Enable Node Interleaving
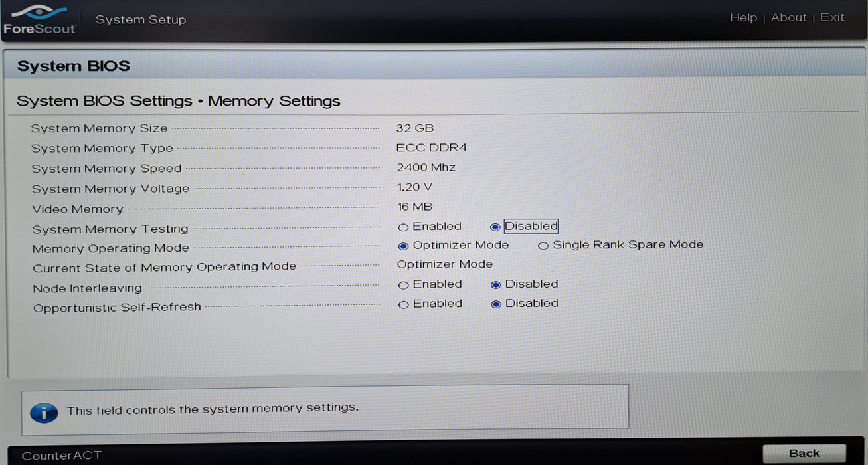The image size is (868, 465). [403, 286]
